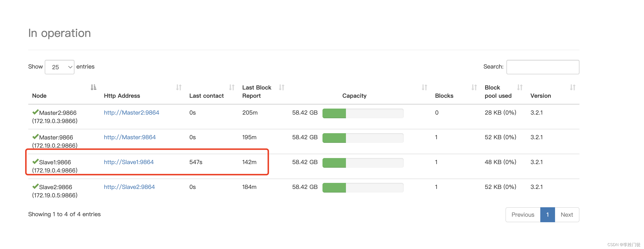This screenshot has width=644, height=249.
Task: Sort by Version column icon
Action: 573,87
